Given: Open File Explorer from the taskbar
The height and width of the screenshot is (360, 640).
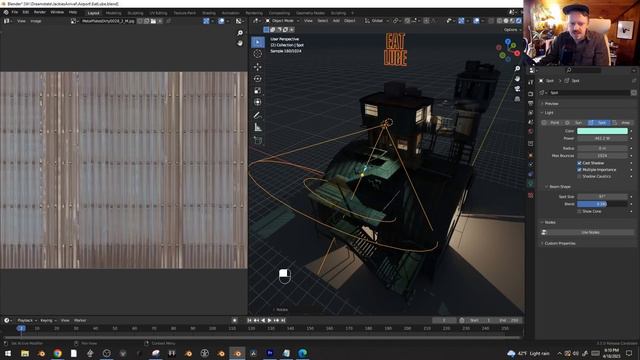Looking at the screenshot, I should (x=25, y=353).
